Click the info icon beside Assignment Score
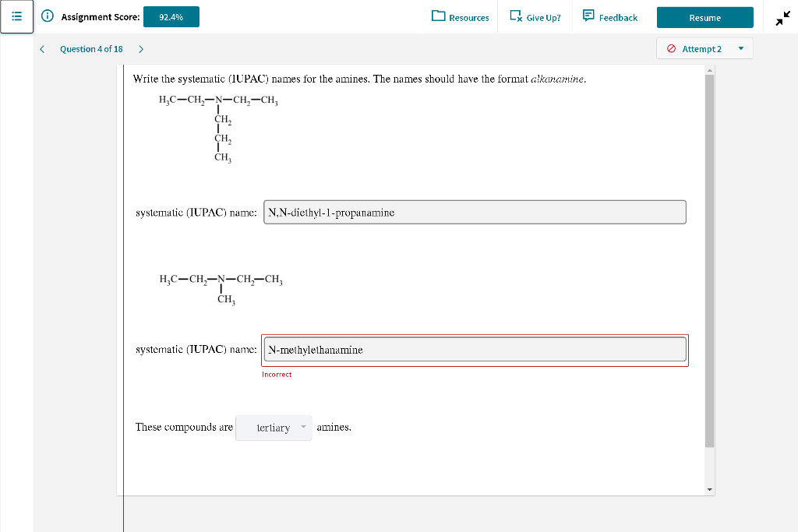 [48, 16]
